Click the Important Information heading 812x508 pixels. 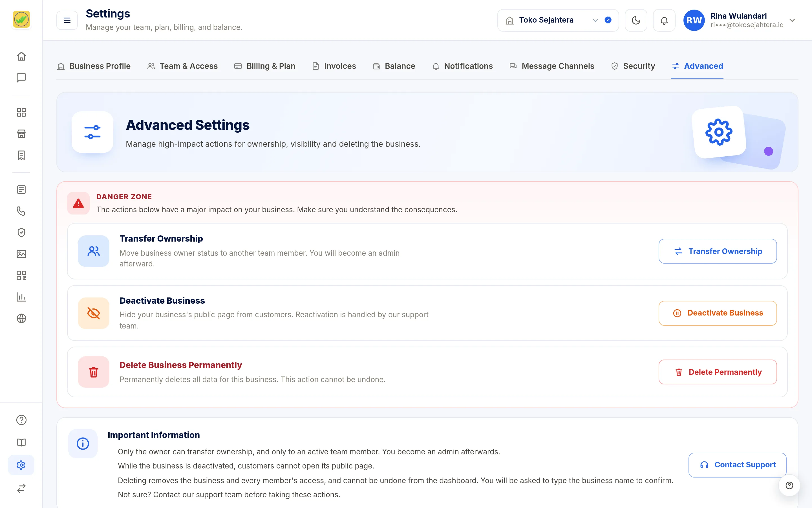(154, 435)
